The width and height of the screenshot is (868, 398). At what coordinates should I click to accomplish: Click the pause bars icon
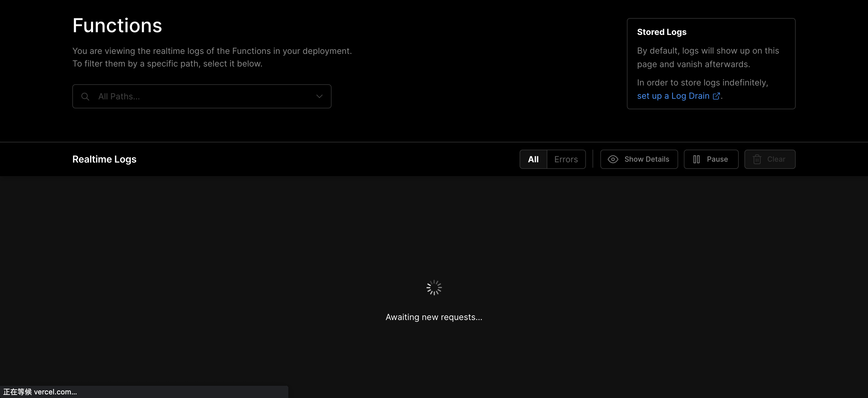tap(696, 159)
